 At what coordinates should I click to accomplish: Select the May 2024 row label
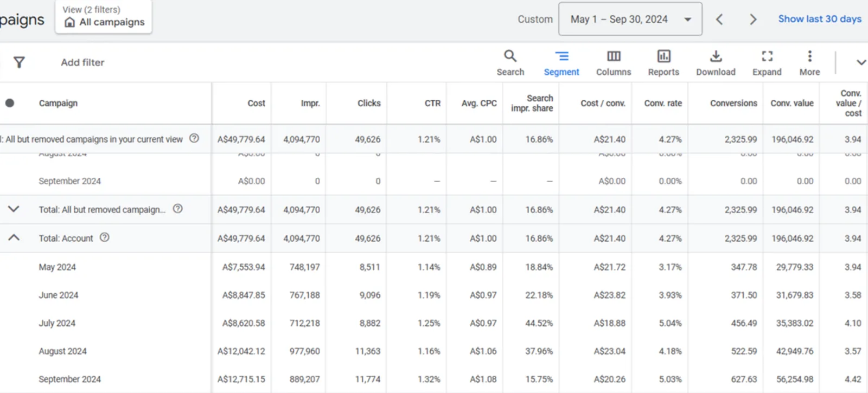(57, 267)
